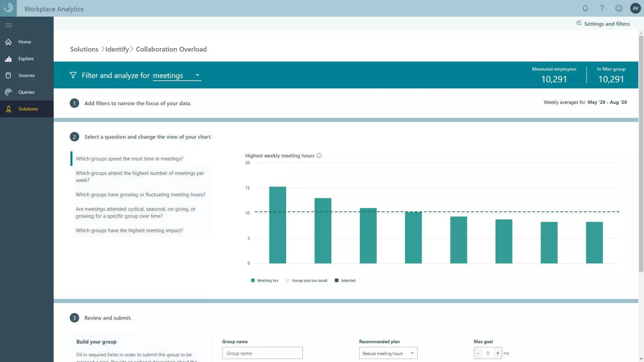Expand step 1 Add filters section
The width and height of the screenshot is (644, 362).
pos(137,103)
